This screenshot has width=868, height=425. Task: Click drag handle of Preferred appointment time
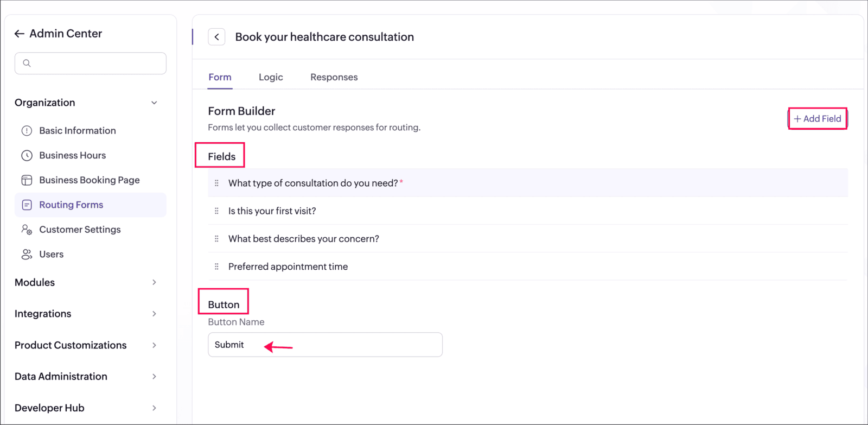point(216,267)
